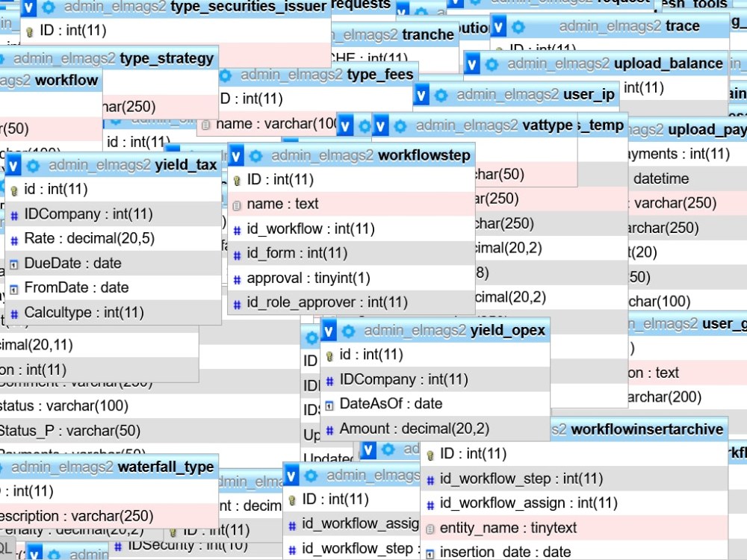Open the gear options of yield_tax table

point(33,165)
